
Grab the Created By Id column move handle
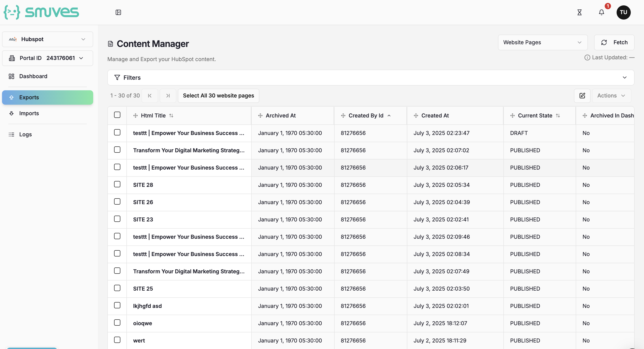click(343, 115)
